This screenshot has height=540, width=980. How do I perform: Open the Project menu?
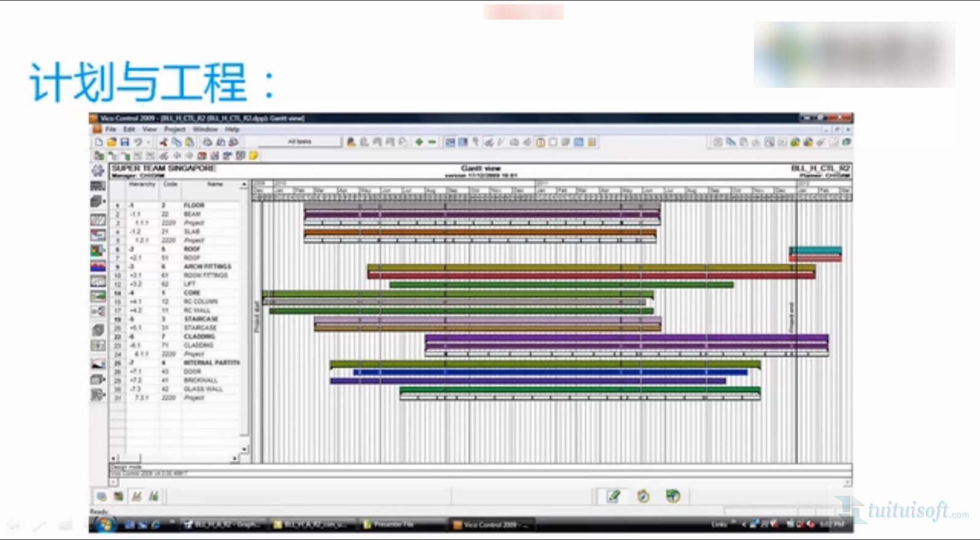[x=174, y=129]
